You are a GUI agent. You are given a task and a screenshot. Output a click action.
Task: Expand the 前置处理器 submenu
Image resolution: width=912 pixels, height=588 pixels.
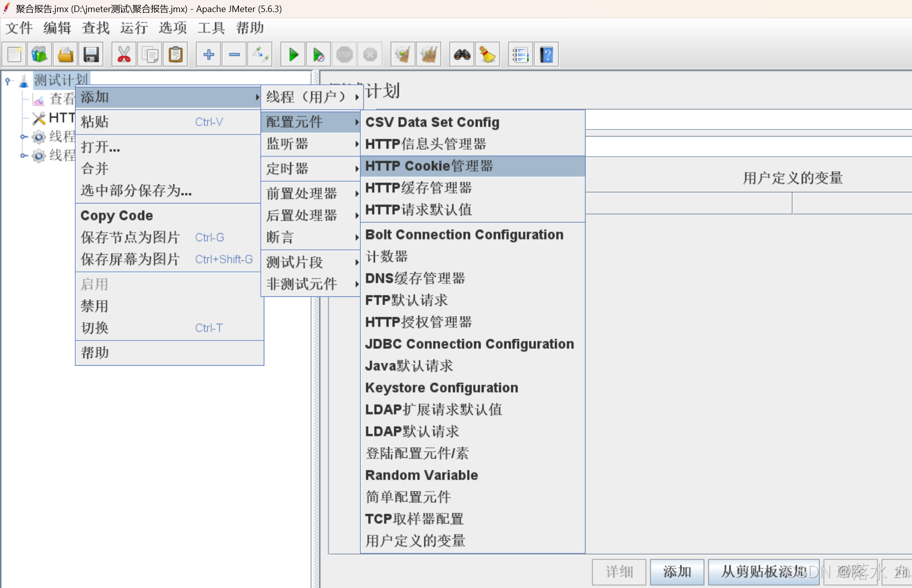click(x=311, y=193)
